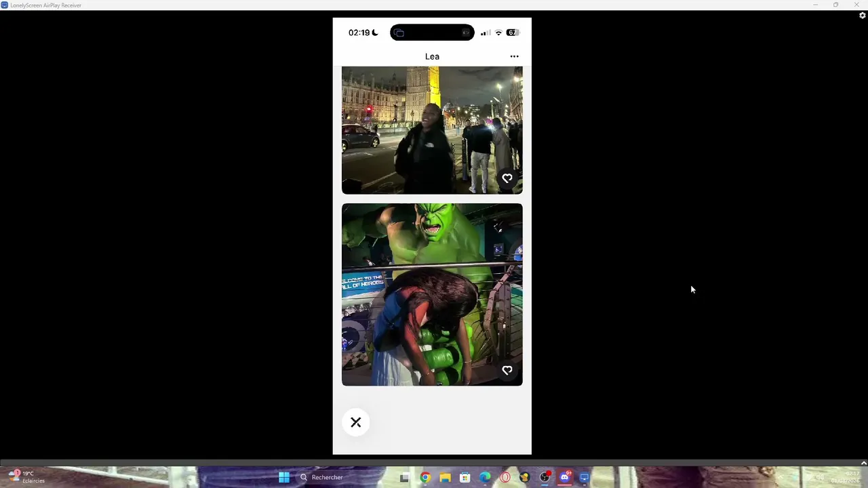
Task: Open Task View from the taskbar
Action: (x=404, y=477)
